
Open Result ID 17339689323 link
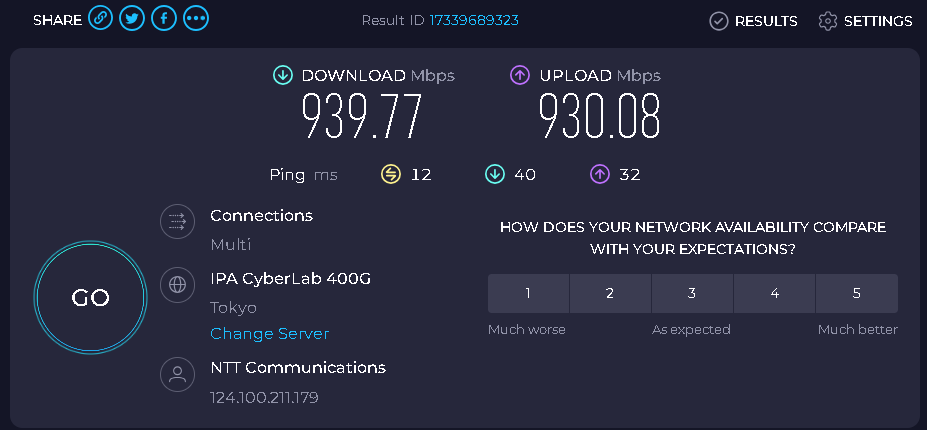(474, 20)
